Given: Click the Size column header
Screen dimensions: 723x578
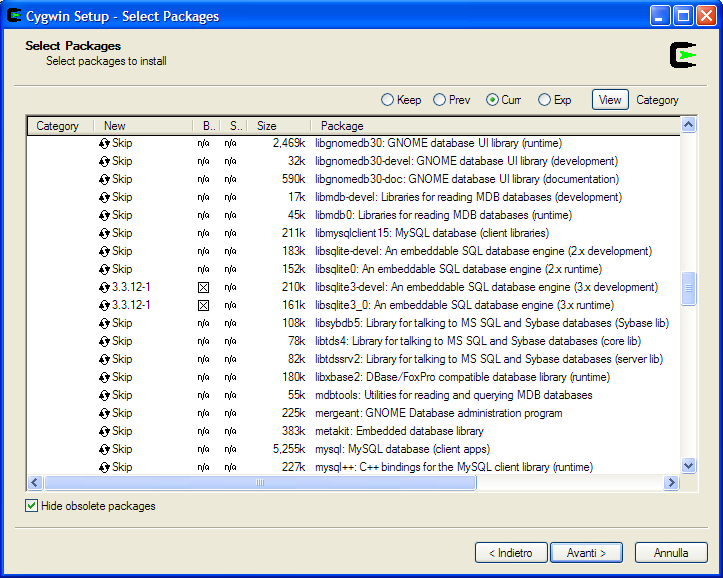Looking at the screenshot, I should (279, 126).
